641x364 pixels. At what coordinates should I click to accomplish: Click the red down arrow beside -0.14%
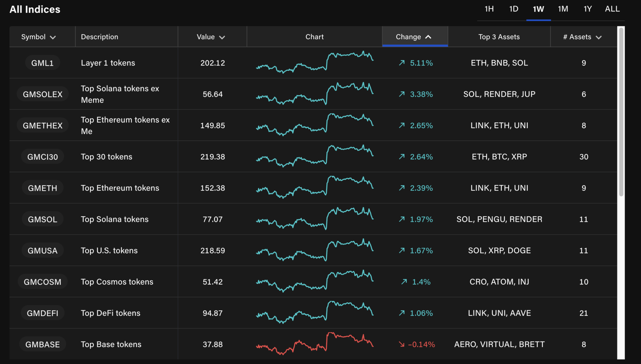401,344
